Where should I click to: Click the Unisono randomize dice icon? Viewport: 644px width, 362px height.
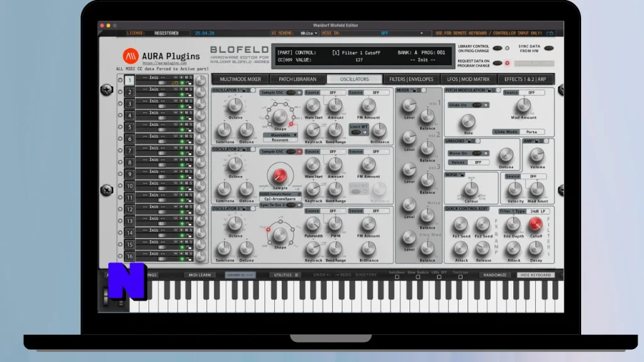pyautogui.click(x=478, y=141)
